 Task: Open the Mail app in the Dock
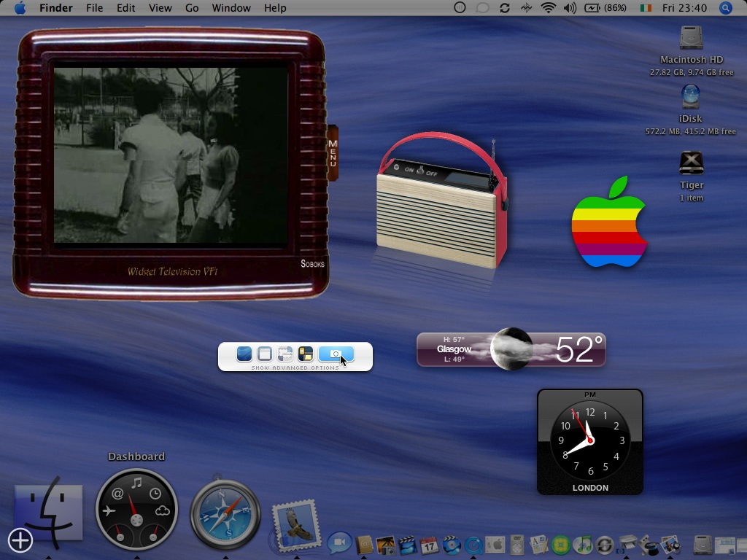tap(296, 524)
